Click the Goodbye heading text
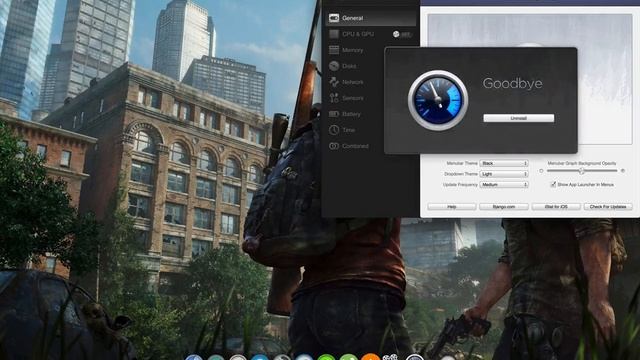The width and height of the screenshot is (640, 360). (512, 83)
